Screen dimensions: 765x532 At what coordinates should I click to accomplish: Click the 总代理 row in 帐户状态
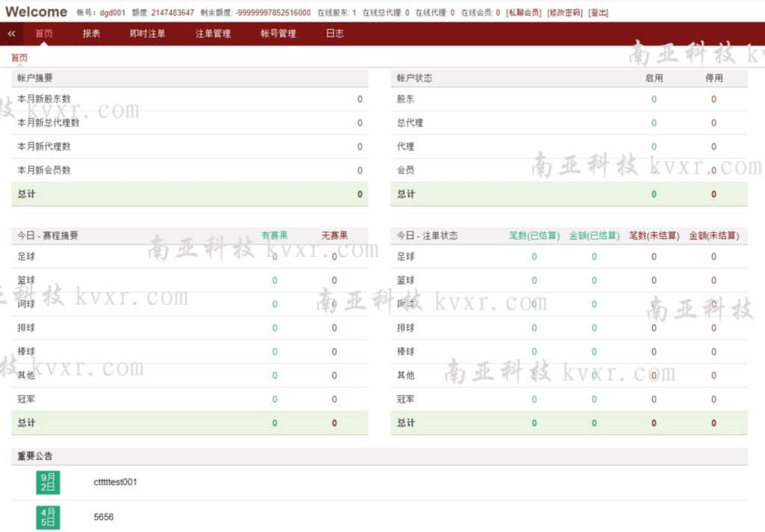pos(569,123)
